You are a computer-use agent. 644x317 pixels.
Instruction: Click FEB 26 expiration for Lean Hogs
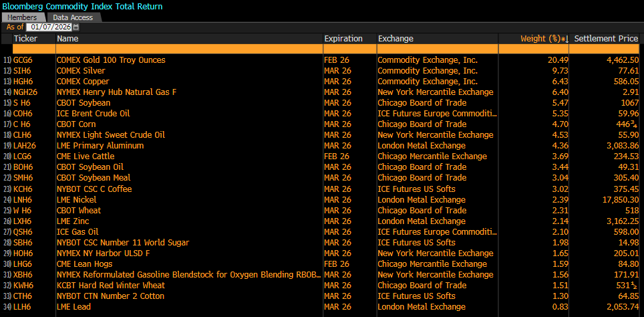pyautogui.click(x=337, y=264)
